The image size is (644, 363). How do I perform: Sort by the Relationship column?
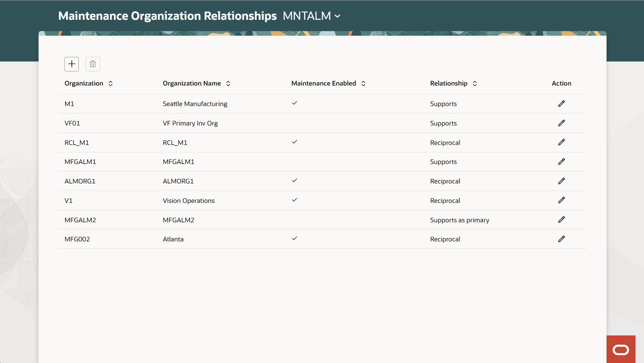(x=475, y=83)
